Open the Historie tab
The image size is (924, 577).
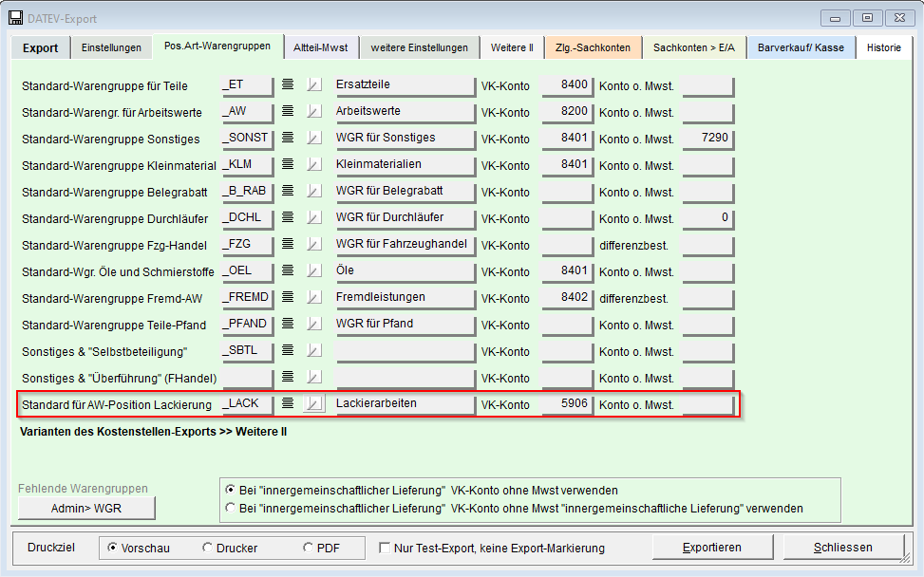point(884,47)
